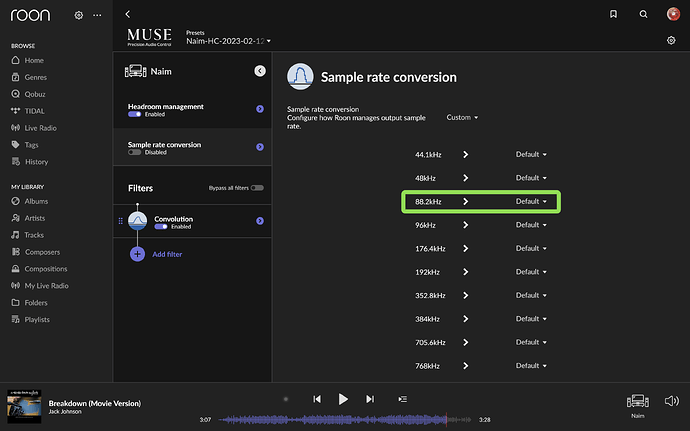The width and height of the screenshot is (690, 431).
Task: Open the 176.4kHz Default dropdown
Action: 531,248
